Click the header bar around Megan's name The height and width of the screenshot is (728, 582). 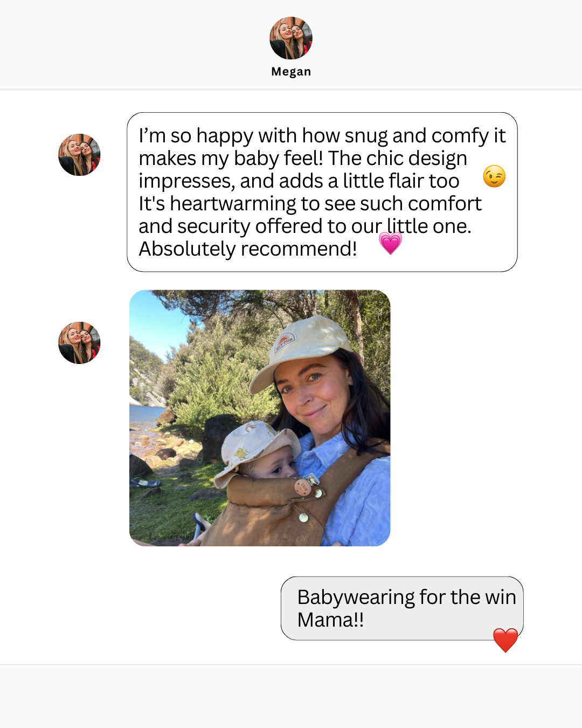291,44
